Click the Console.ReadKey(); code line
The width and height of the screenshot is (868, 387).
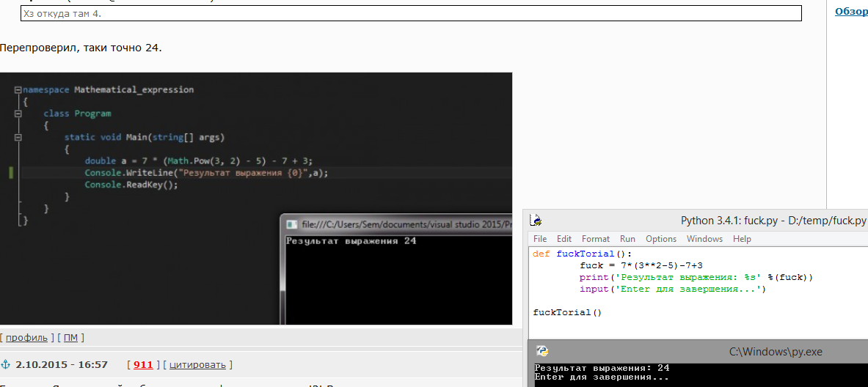click(x=132, y=185)
